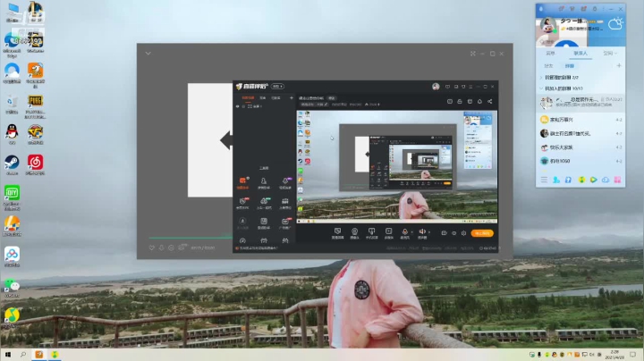Open the PUBG desktop icon
644x361 pixels.
(35, 106)
